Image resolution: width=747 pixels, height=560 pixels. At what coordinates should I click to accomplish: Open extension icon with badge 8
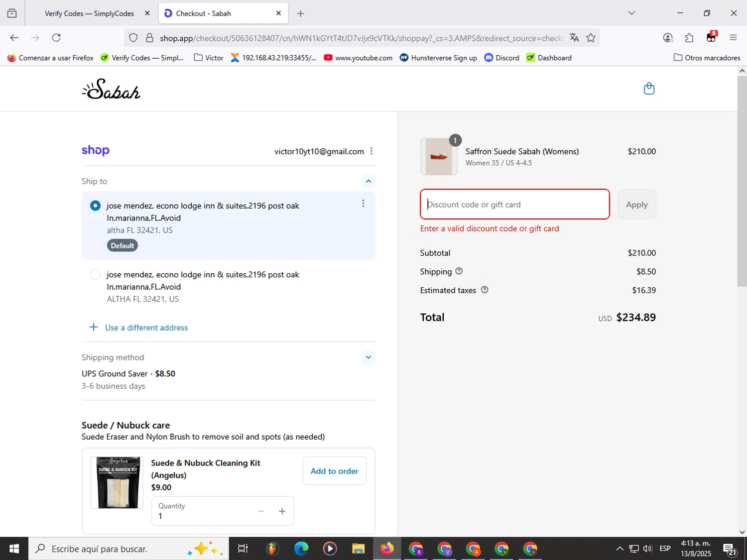point(711,37)
